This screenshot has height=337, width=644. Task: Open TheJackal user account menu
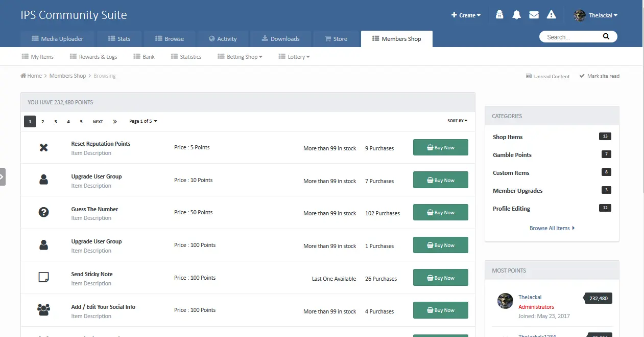[603, 15]
